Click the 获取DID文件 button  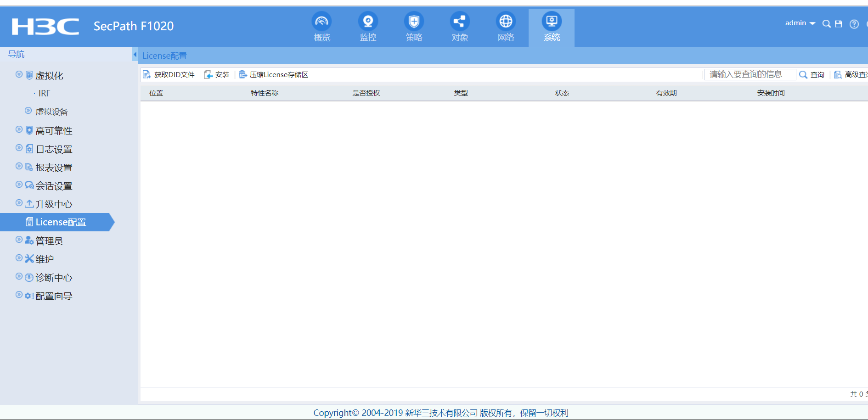(x=169, y=74)
